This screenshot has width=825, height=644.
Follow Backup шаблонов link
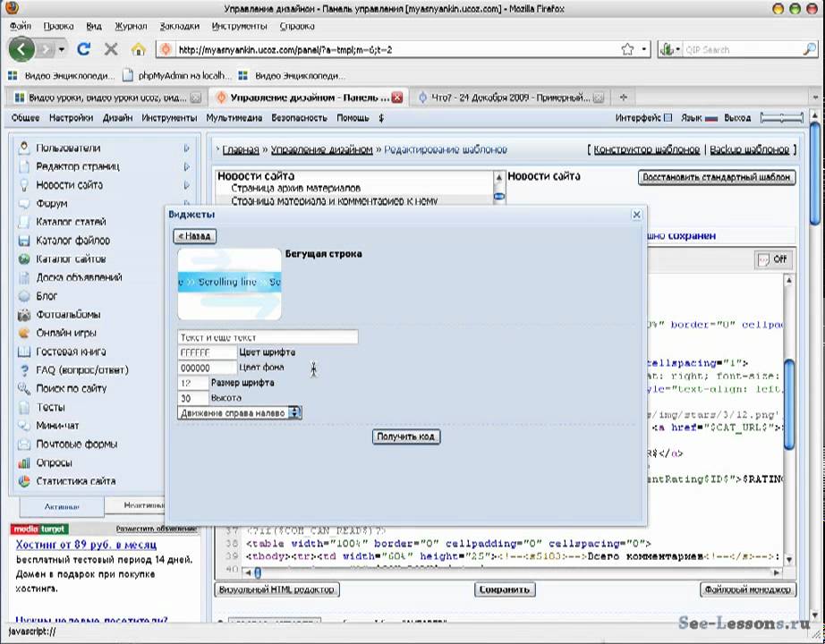click(x=749, y=150)
